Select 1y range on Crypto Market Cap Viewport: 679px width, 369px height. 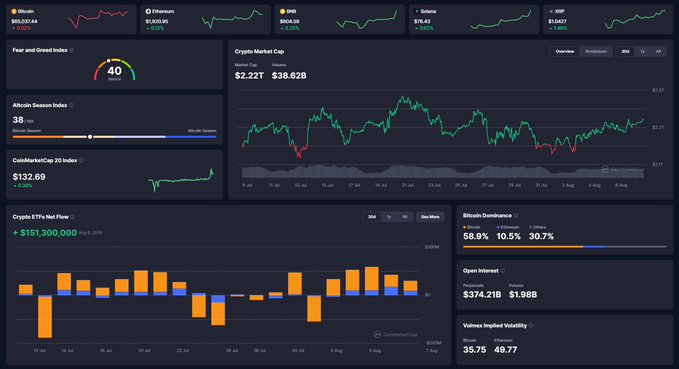[643, 52]
